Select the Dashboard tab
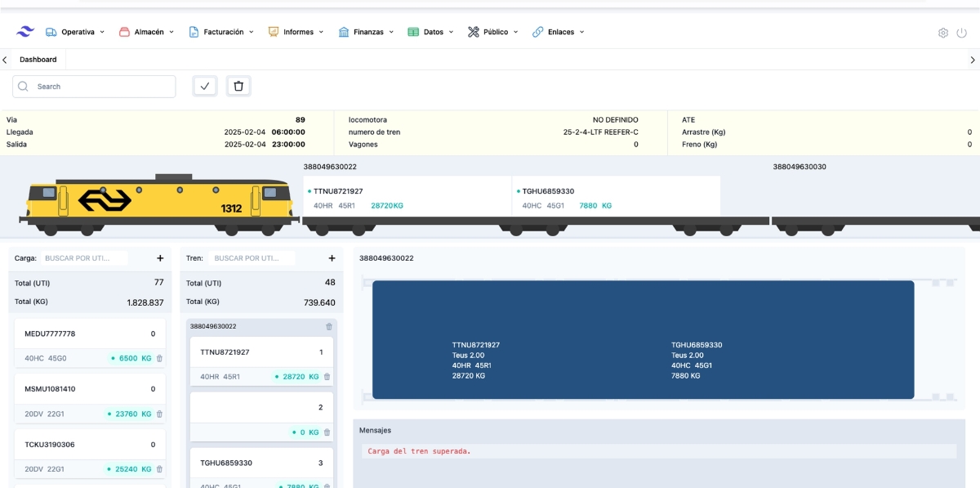Image resolution: width=980 pixels, height=488 pixels. click(x=38, y=60)
